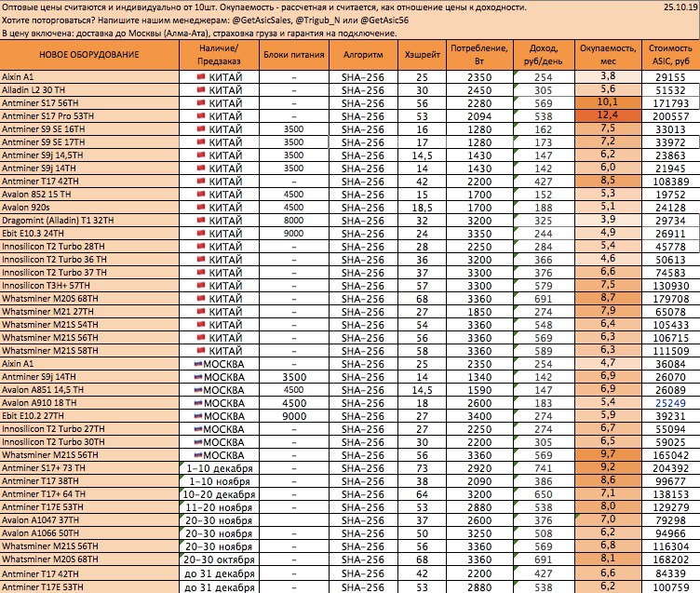Click the 'Avalon 852 15 TH' cell
This screenshot has height=593, width=700.
tap(89, 195)
